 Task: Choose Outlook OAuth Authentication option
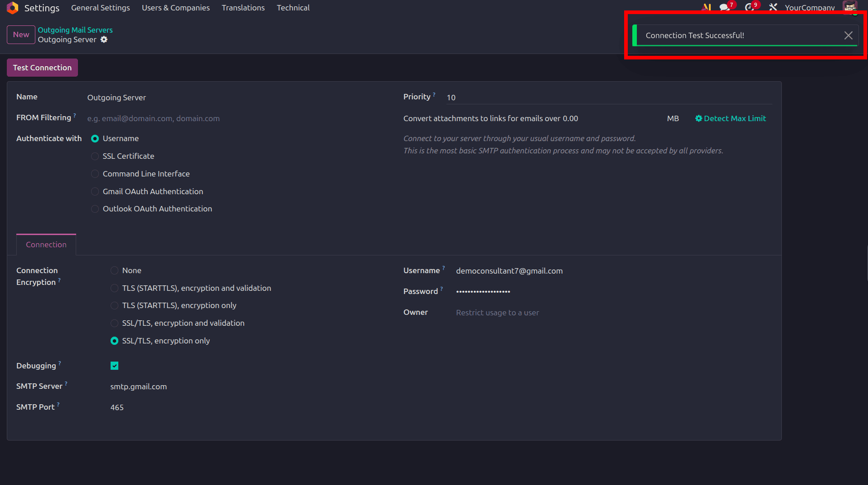coord(95,209)
